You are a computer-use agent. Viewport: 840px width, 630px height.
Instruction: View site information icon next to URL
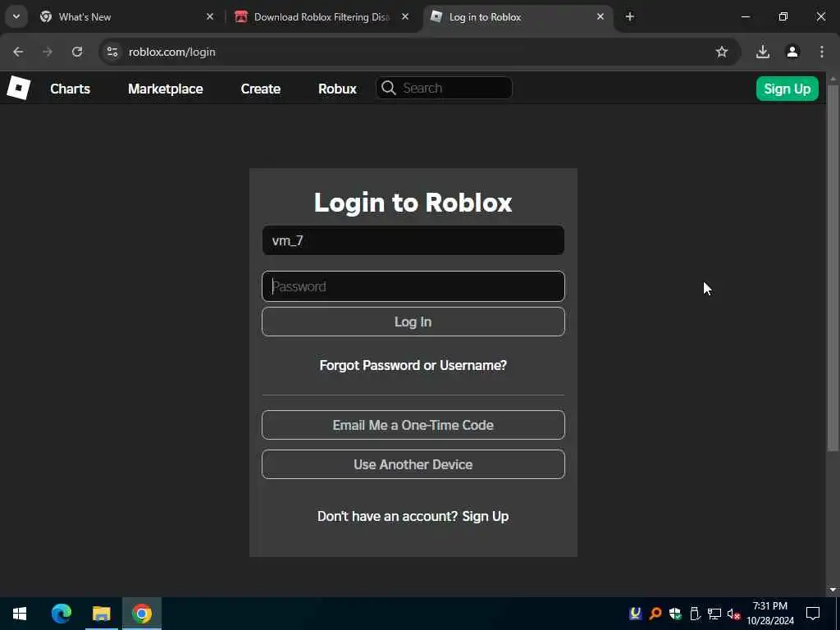point(112,52)
